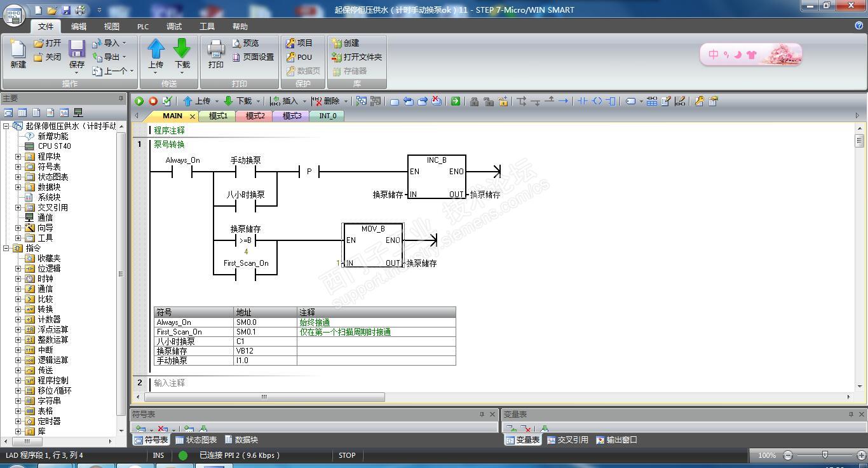The width and height of the screenshot is (868, 468).
Task: Click the red STOP icon in editor toolbar
Action: point(153,101)
